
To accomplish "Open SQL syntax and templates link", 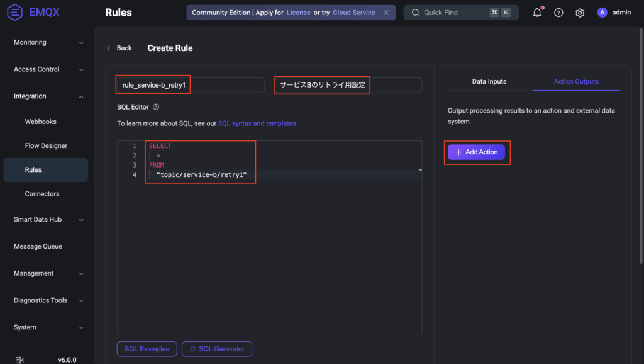I will pos(257,123).
